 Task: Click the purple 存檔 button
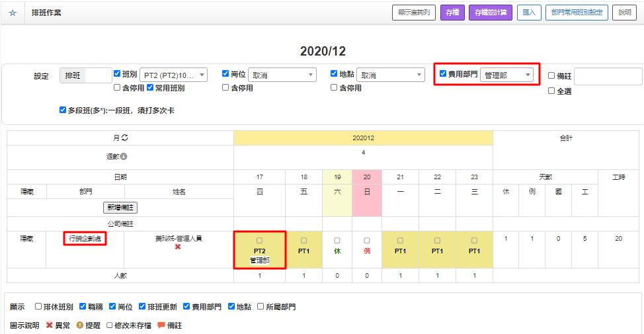click(452, 13)
